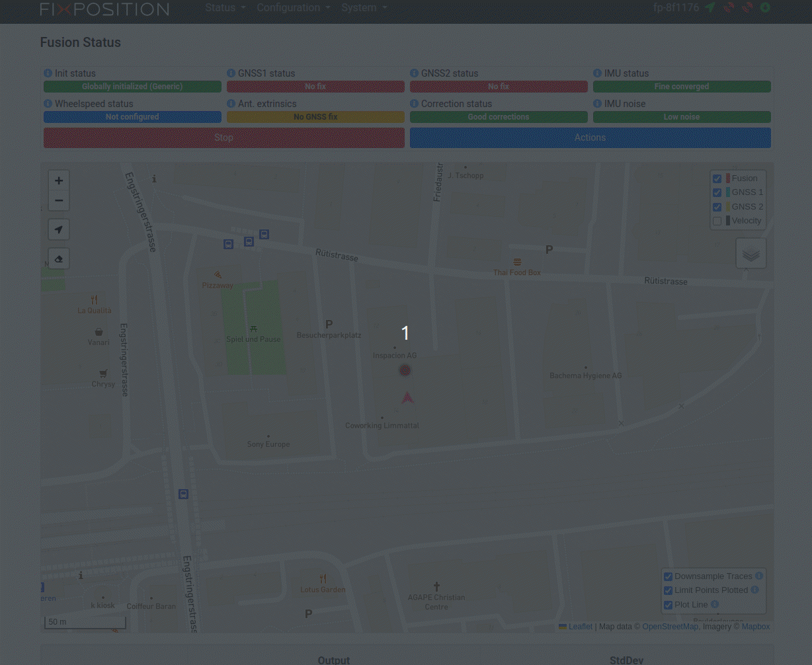Screen dimensions: 812x665
Task: Open the Status dropdown menu
Action: pyautogui.click(x=225, y=8)
